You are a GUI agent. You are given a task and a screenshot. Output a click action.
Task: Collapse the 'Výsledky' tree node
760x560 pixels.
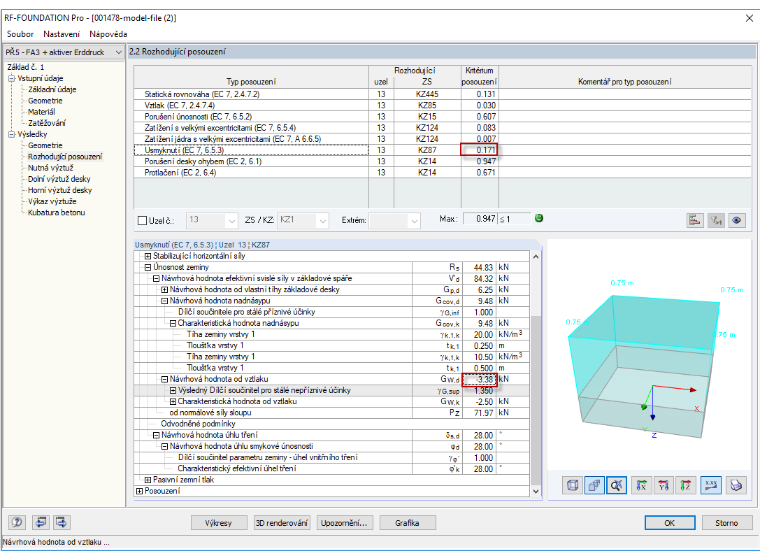[x=12, y=134]
